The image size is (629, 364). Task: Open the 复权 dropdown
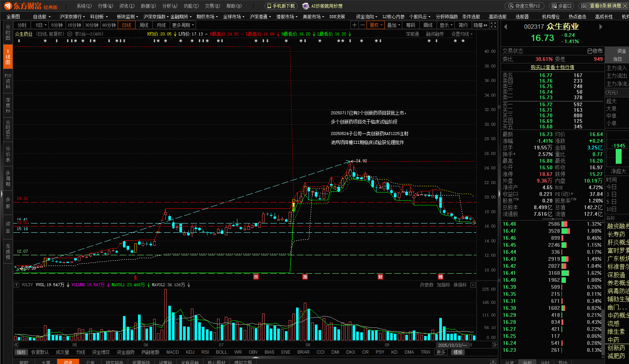[376, 25]
